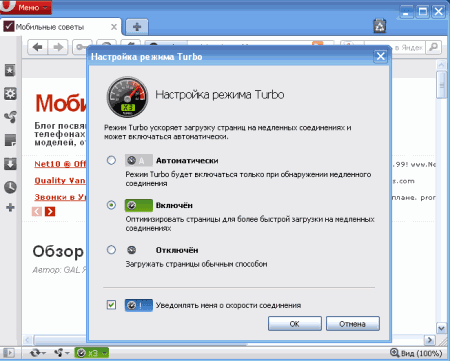Open the History clock panel
The image size is (450, 361).
pos(10,187)
